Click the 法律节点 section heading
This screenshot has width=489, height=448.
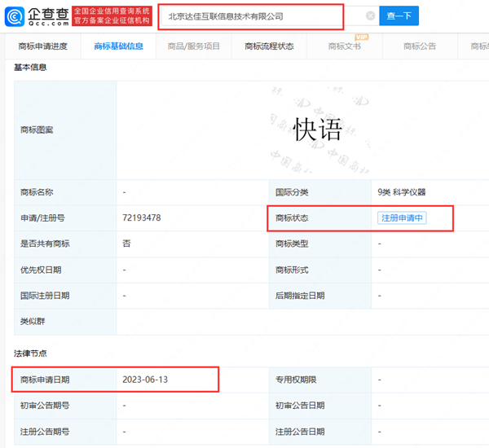pyautogui.click(x=30, y=353)
